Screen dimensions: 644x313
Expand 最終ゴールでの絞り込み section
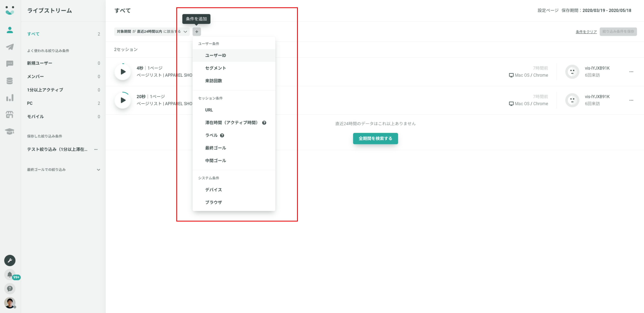98,170
